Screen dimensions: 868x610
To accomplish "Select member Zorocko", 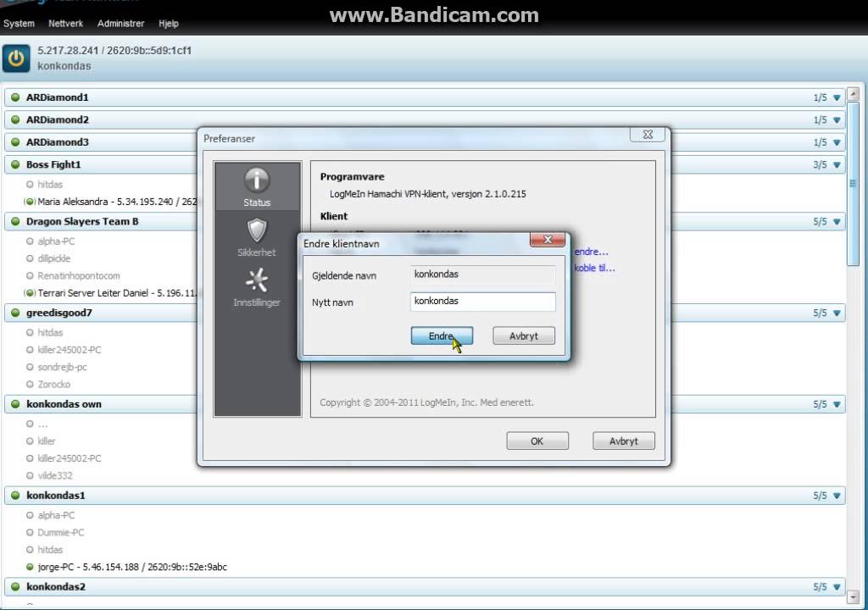I will (x=53, y=384).
